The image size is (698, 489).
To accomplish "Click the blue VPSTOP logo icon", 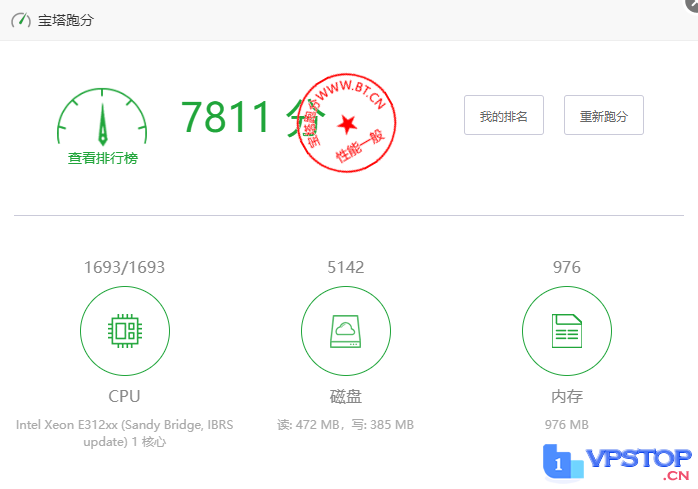I will [x=563, y=462].
